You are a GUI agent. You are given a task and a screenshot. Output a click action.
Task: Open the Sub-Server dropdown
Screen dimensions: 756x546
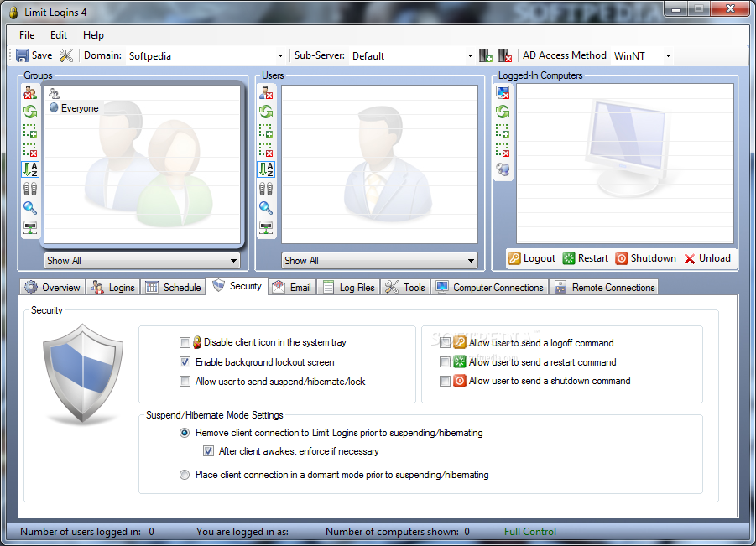(x=470, y=56)
